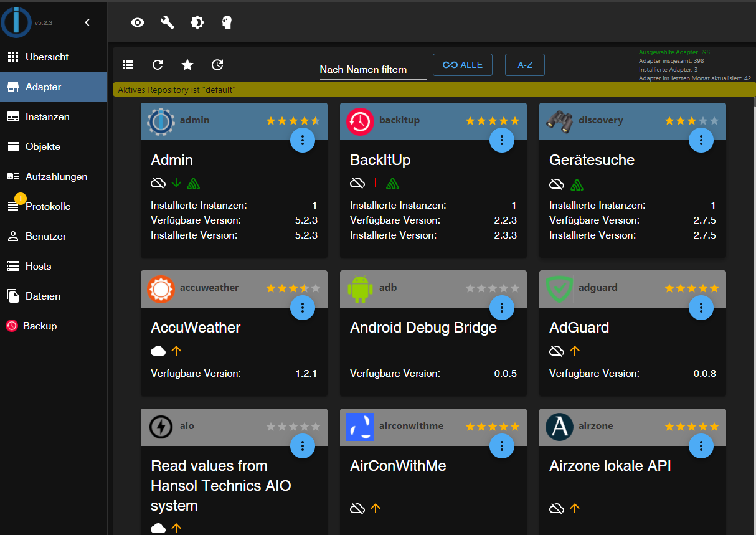Click the accuweather star rating
This screenshot has height=535, width=756.
coord(293,288)
